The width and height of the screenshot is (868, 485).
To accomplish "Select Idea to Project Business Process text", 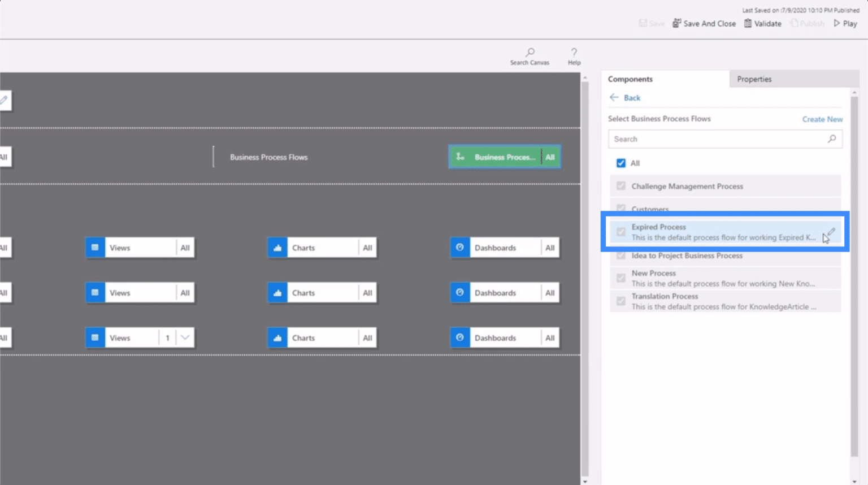I will click(x=687, y=256).
